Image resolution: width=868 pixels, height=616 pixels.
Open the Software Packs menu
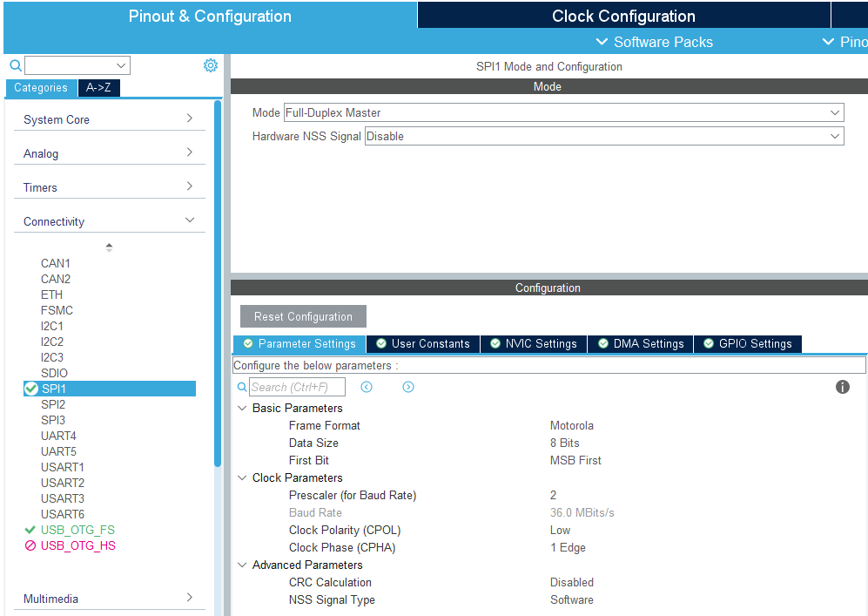pyautogui.click(x=655, y=42)
